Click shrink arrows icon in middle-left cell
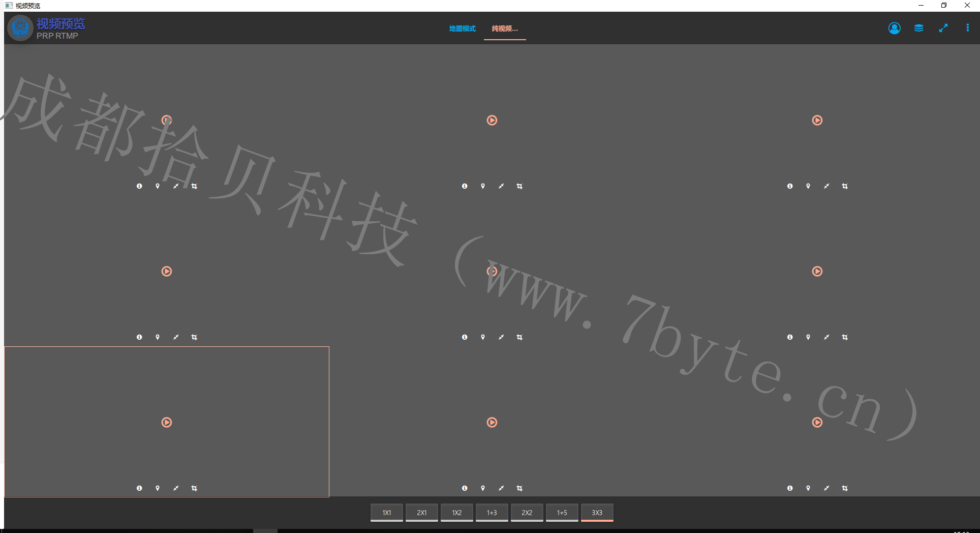 [x=176, y=337]
